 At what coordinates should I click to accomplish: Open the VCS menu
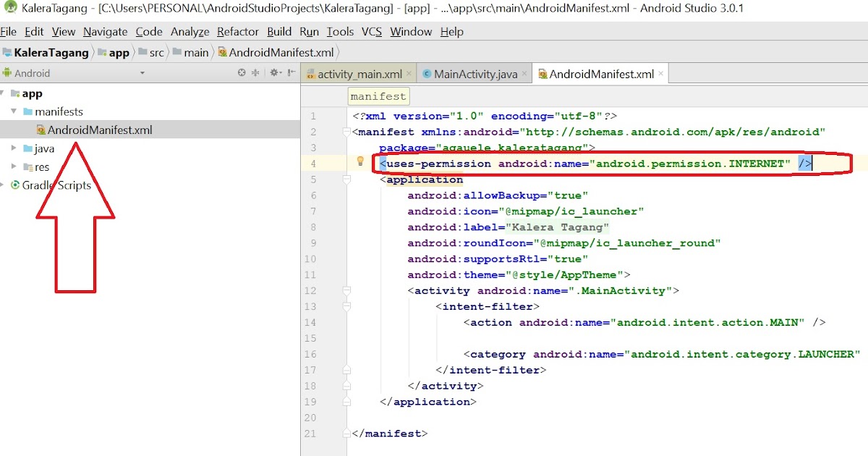[372, 32]
